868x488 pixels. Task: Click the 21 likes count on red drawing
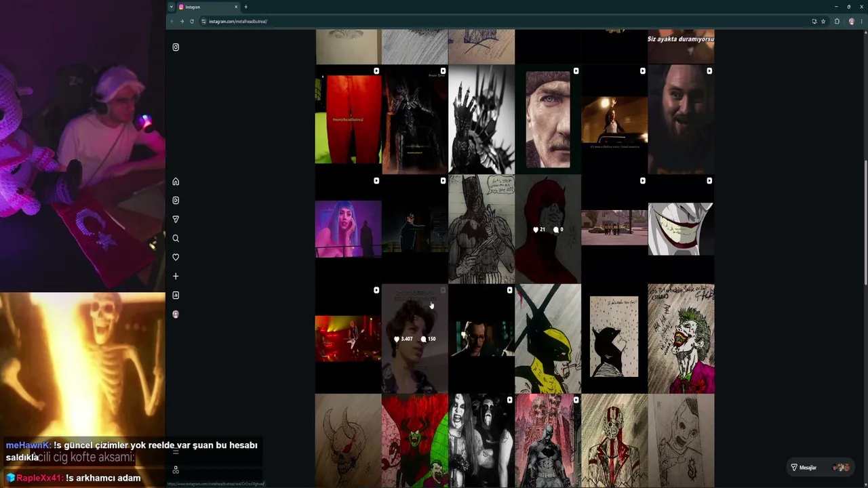(x=539, y=230)
